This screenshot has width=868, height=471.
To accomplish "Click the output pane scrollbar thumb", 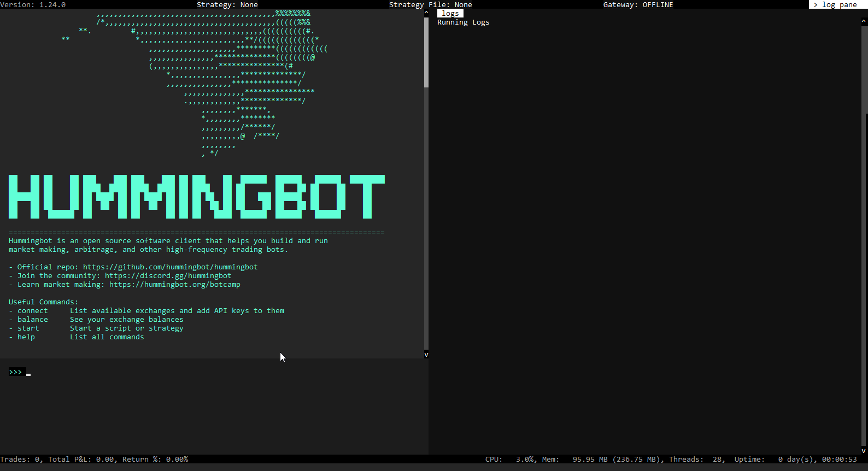I will [x=426, y=52].
